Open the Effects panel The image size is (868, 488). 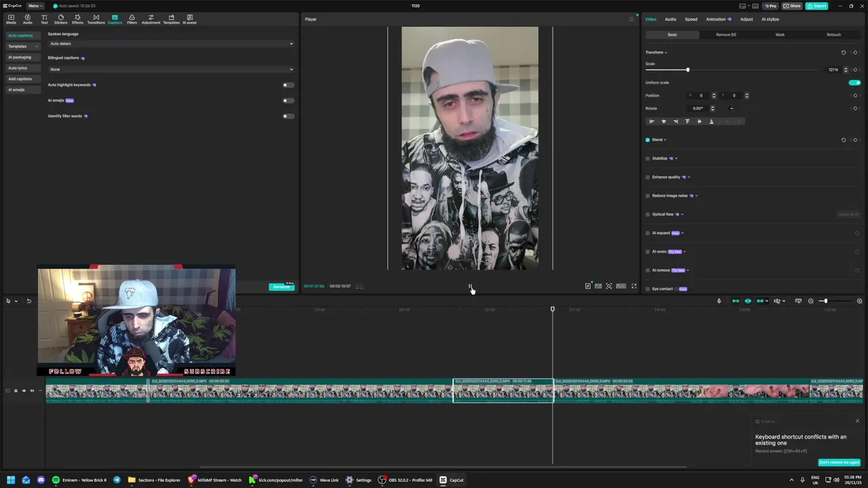[77, 19]
